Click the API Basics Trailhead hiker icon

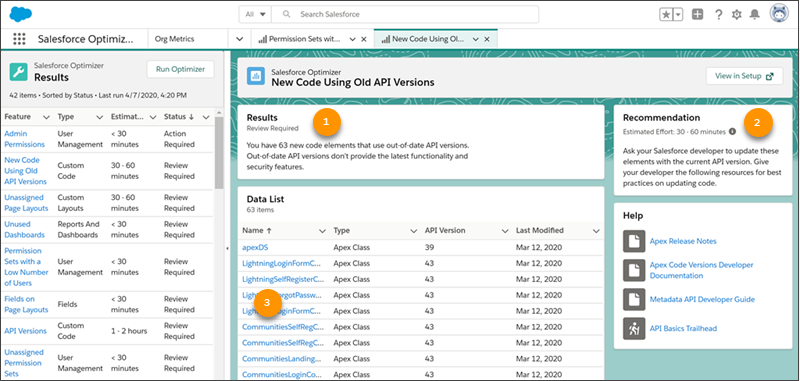pyautogui.click(x=634, y=328)
